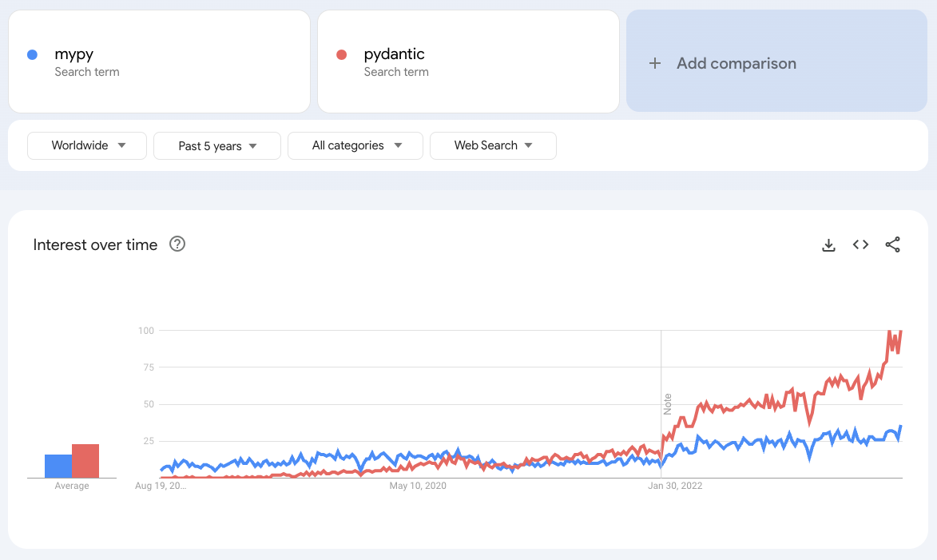Open the Past 5 years time range
Screen dimensions: 937x560
217,145
